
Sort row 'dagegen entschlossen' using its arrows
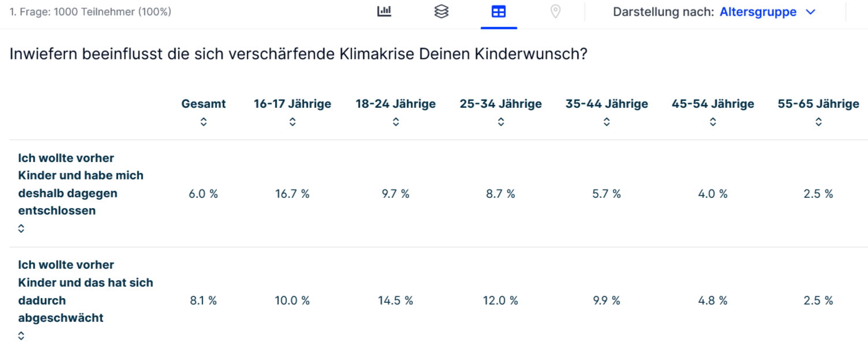tap(21, 228)
